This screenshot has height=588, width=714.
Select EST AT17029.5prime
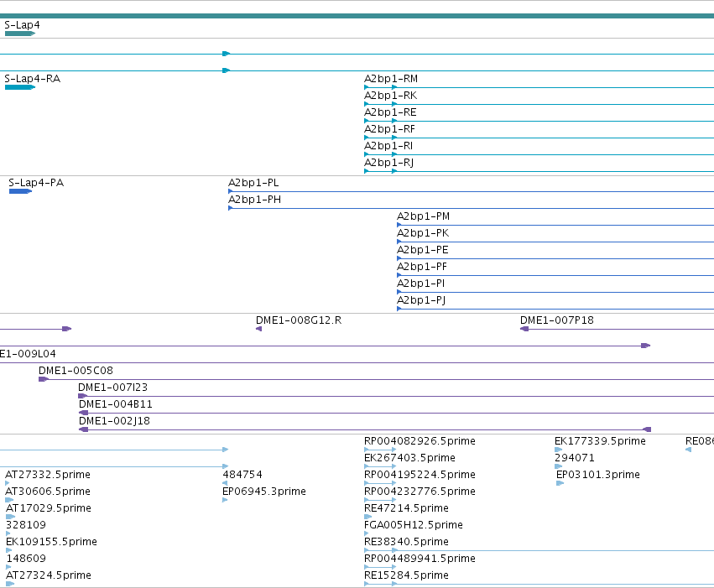(49, 509)
